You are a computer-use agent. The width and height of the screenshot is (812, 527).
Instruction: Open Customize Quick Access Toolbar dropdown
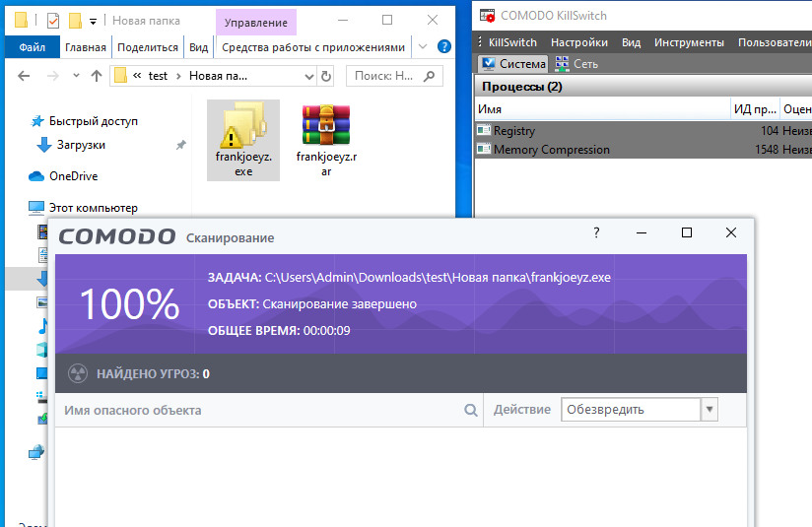tap(94, 22)
